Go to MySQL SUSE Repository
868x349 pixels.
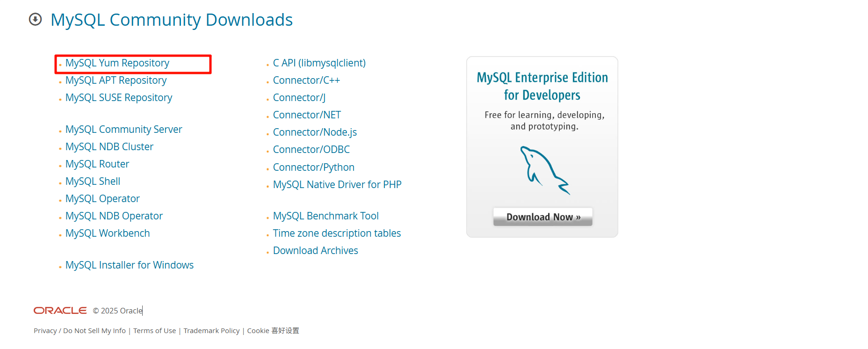click(x=118, y=98)
